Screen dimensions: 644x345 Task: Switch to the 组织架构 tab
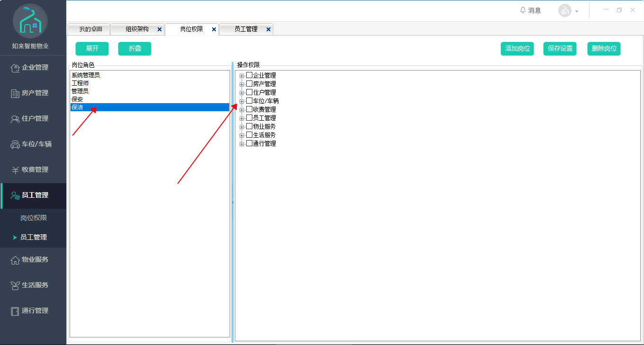click(x=137, y=29)
